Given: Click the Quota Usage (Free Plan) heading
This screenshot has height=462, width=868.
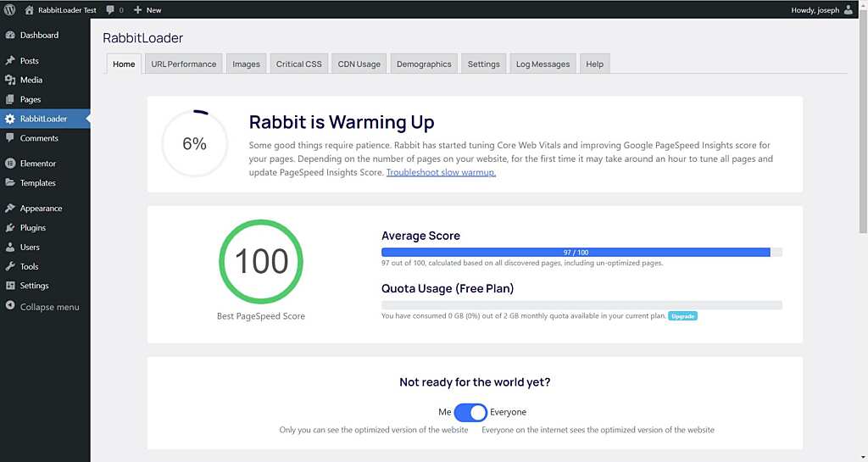Looking at the screenshot, I should click(448, 288).
